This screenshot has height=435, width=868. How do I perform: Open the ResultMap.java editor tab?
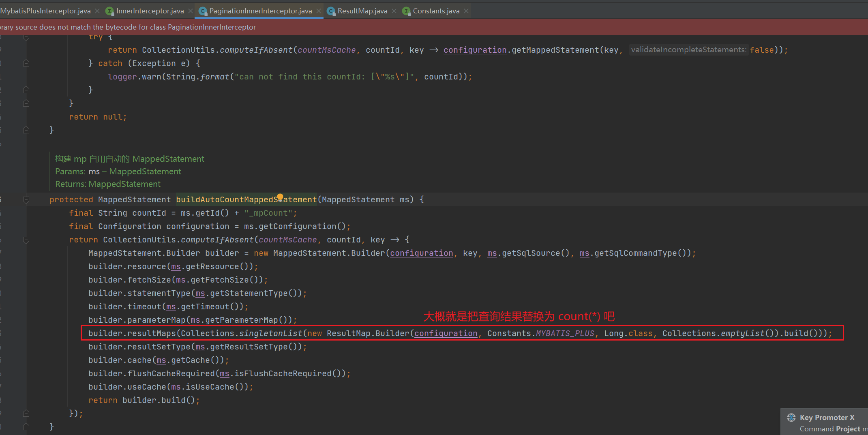(x=362, y=11)
